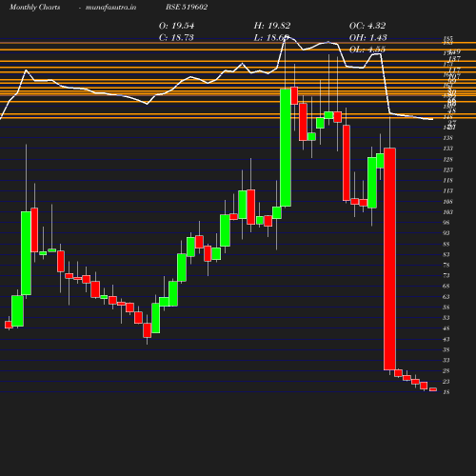
Task: Click the munafasutra.in site label
Action: click(110, 7)
